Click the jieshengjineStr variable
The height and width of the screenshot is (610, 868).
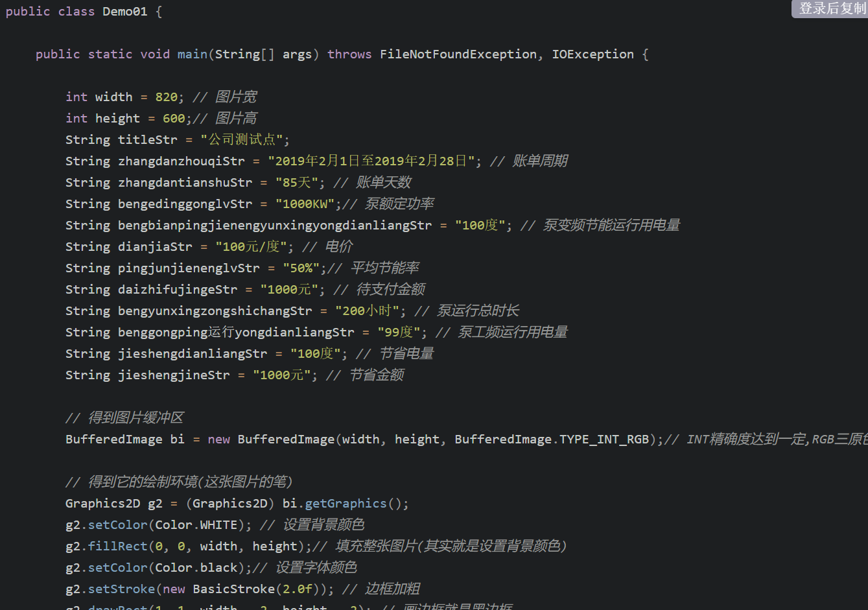coord(174,375)
